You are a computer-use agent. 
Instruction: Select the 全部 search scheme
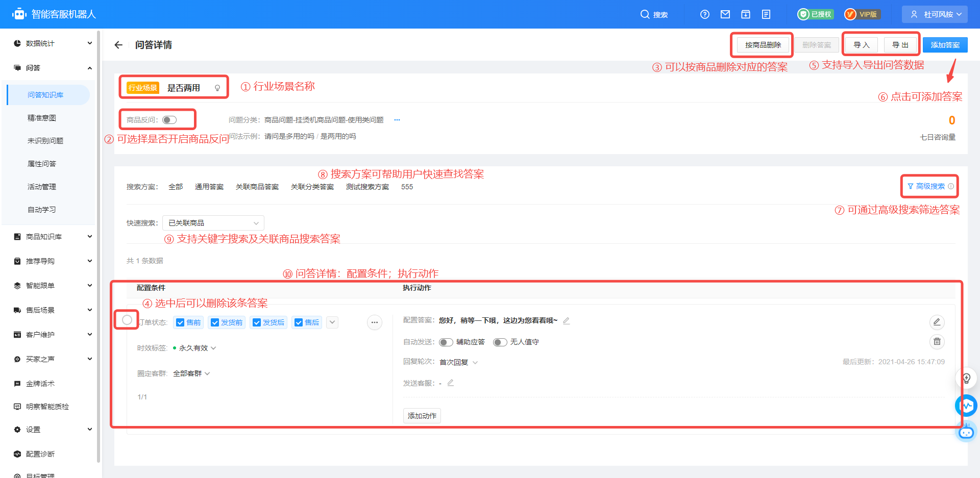click(x=176, y=187)
